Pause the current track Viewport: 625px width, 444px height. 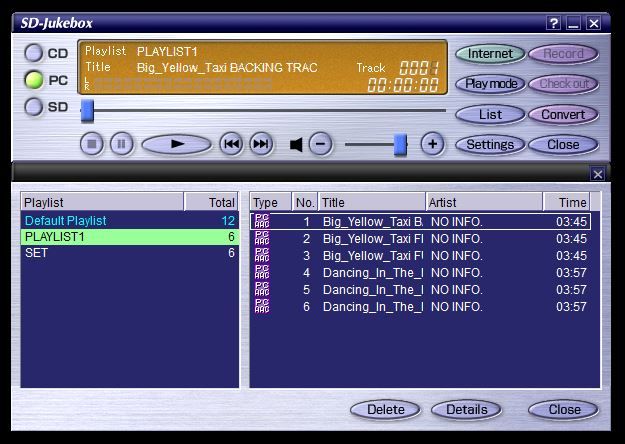coord(121,144)
